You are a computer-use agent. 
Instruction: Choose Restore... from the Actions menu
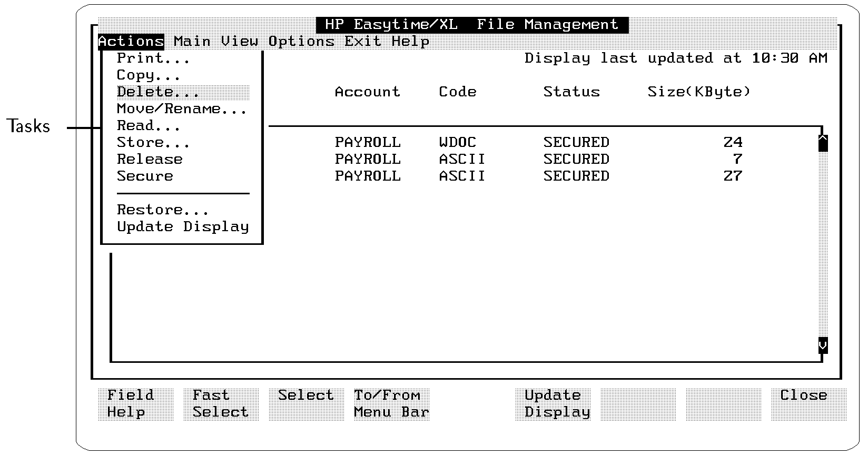click(163, 210)
